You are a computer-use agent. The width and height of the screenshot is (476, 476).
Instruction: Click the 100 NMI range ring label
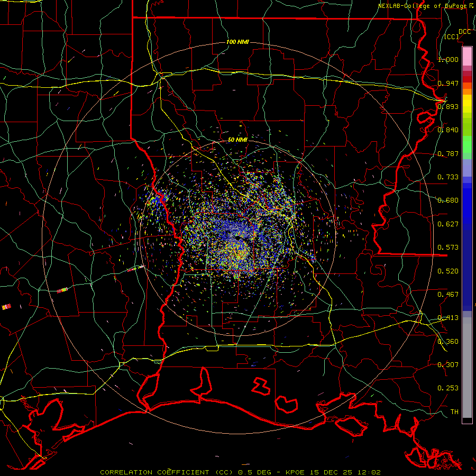point(237,42)
